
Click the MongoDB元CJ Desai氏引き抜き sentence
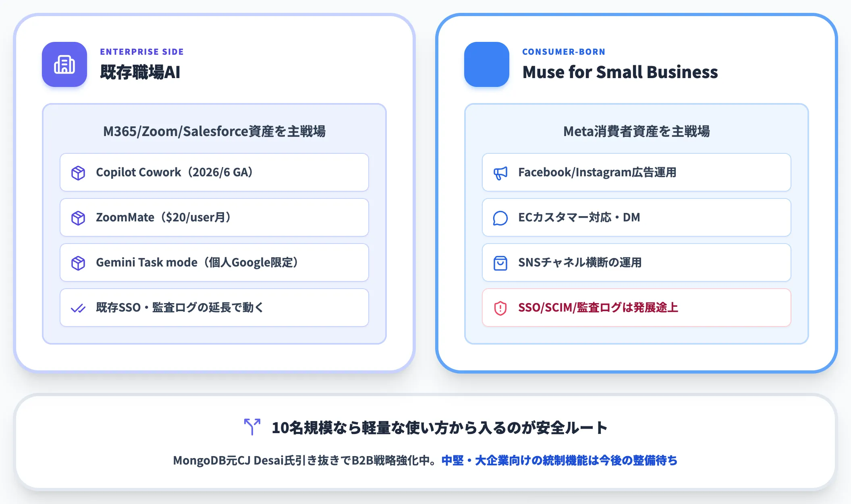[305, 460]
